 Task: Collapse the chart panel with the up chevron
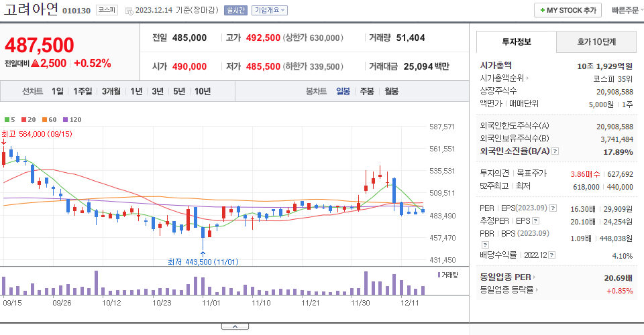[x=235, y=326]
